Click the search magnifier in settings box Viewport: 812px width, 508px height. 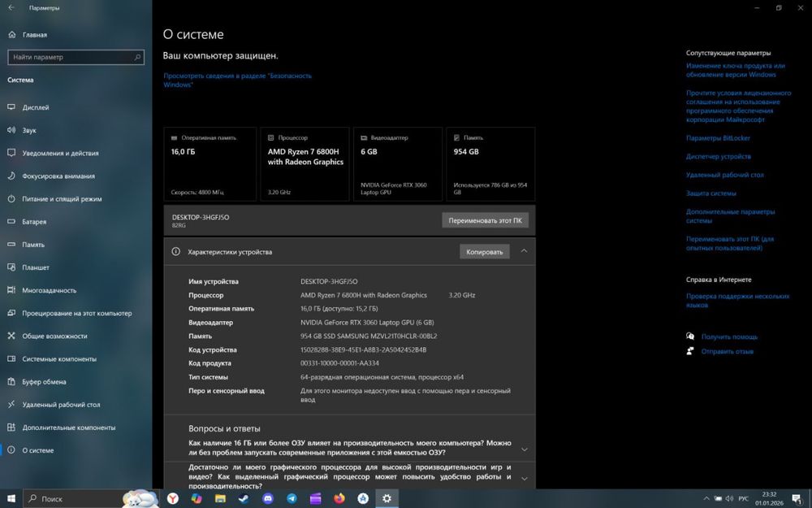point(137,57)
